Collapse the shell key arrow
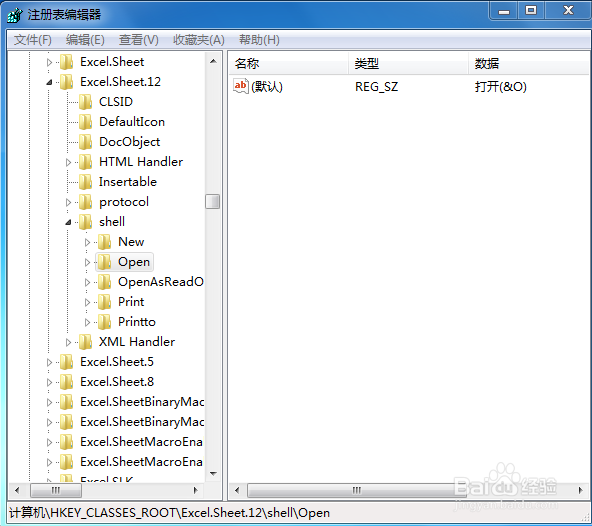 [68, 222]
